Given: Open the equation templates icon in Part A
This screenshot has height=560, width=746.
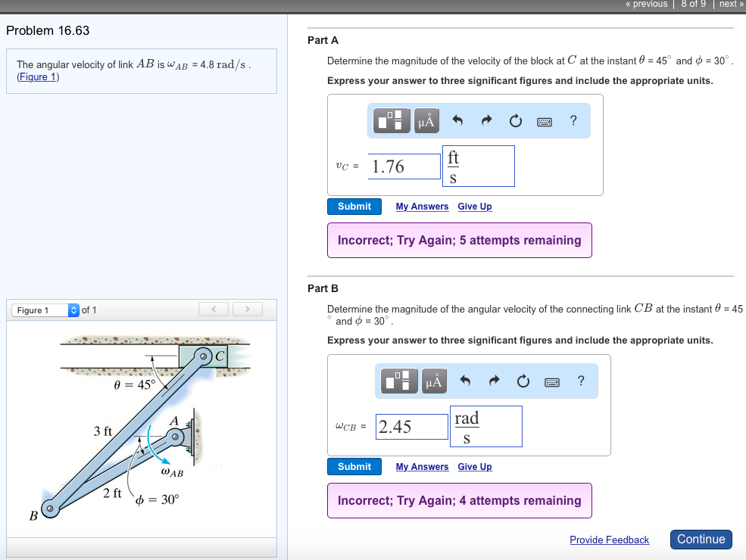Looking at the screenshot, I should (391, 120).
